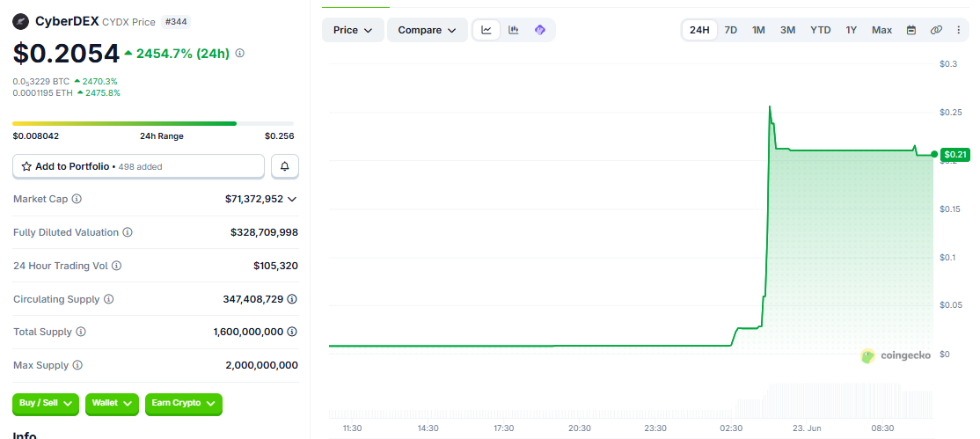This screenshot has height=439, width=980.
Task: Click the purple diamond chart icon
Action: coord(540,30)
